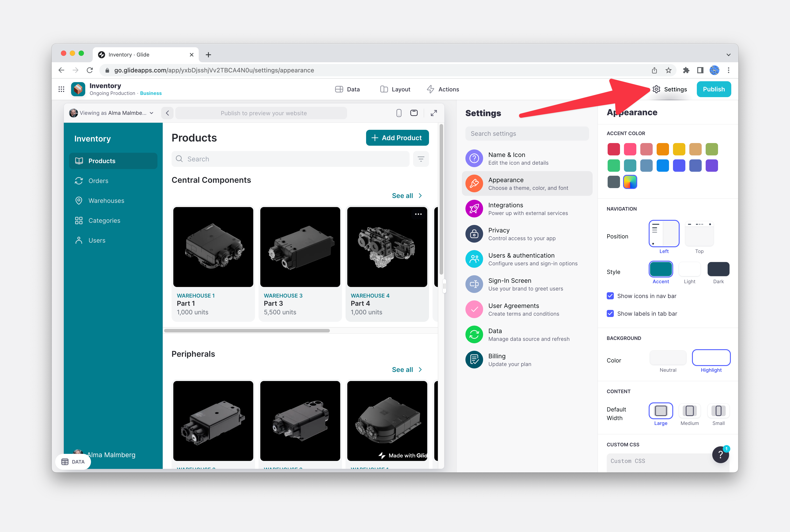Open the overflow menu on Part 4 card

coord(418,214)
